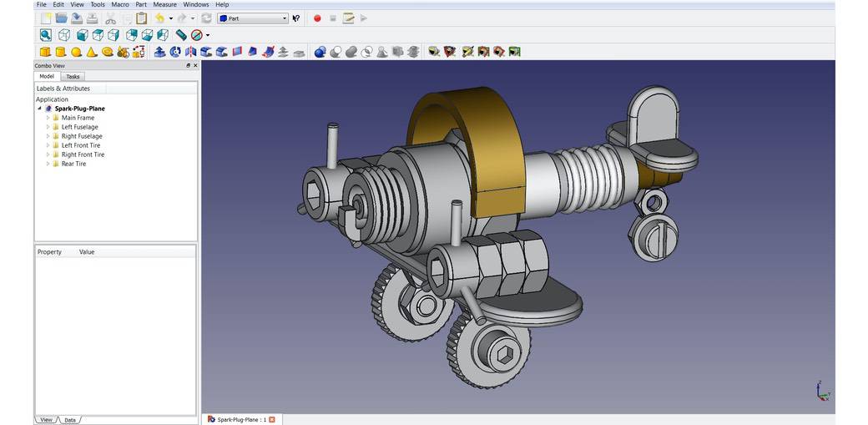
Task: Open the undo history dropdown arrow
Action: 170,18
